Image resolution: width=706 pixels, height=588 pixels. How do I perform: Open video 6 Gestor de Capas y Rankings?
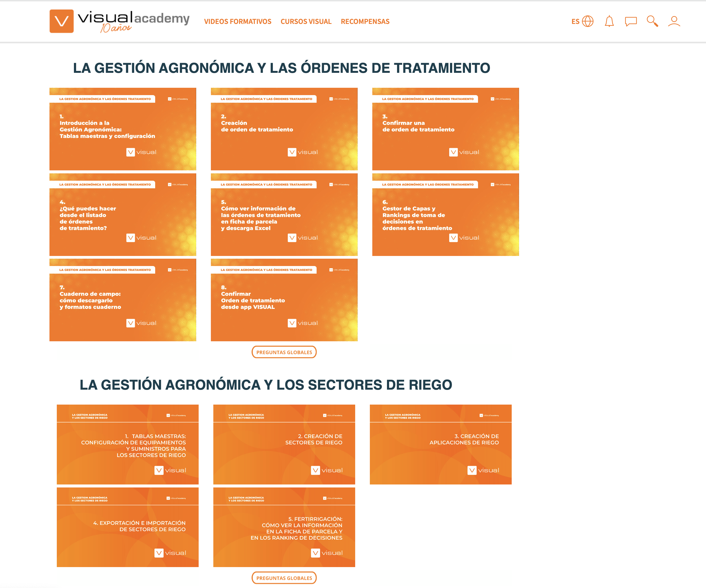[445, 214]
